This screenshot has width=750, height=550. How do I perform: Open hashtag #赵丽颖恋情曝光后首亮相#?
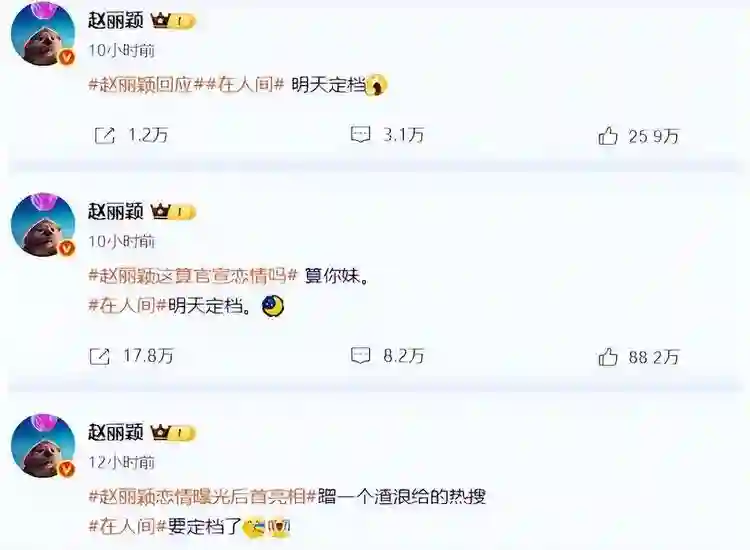click(x=203, y=497)
